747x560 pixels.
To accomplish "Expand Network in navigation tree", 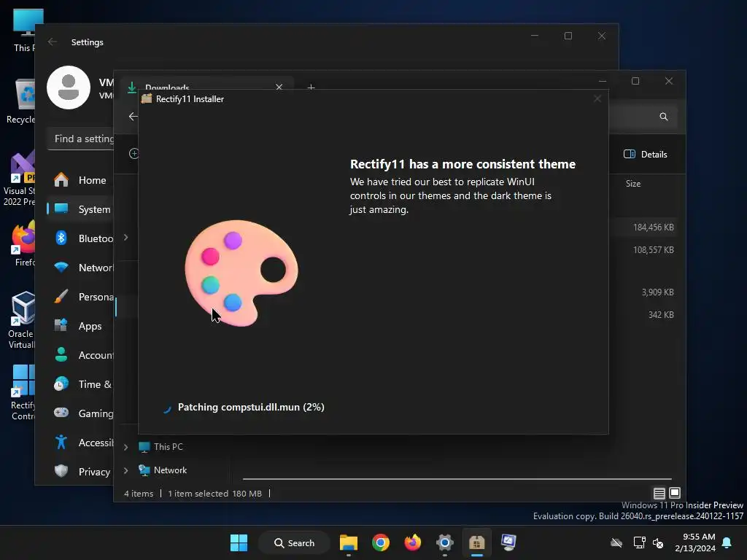I will coord(125,470).
